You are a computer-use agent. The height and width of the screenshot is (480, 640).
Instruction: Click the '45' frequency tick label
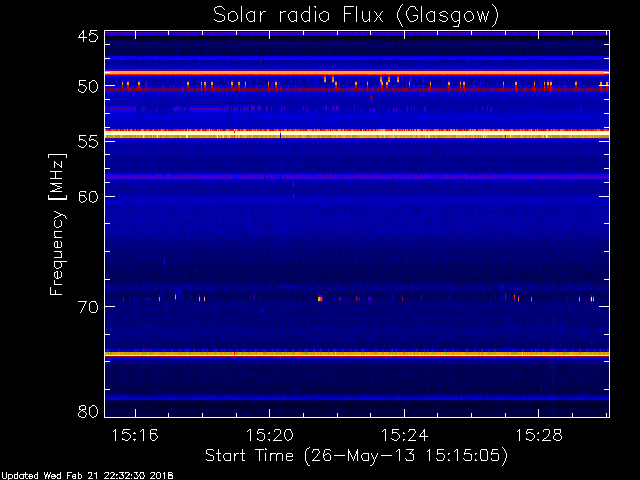pos(88,36)
